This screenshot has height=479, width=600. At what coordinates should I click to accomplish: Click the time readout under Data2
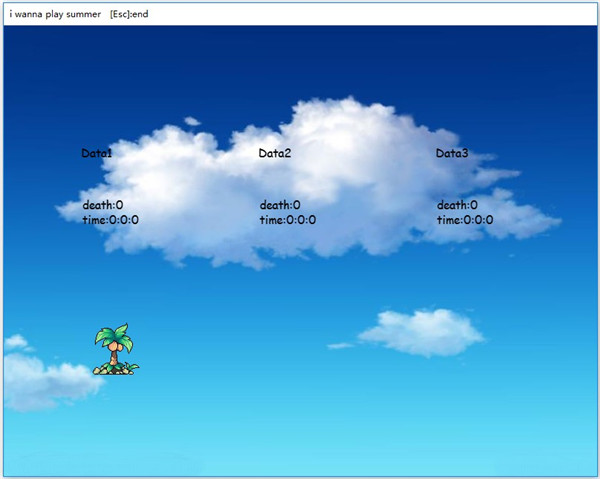pos(287,220)
